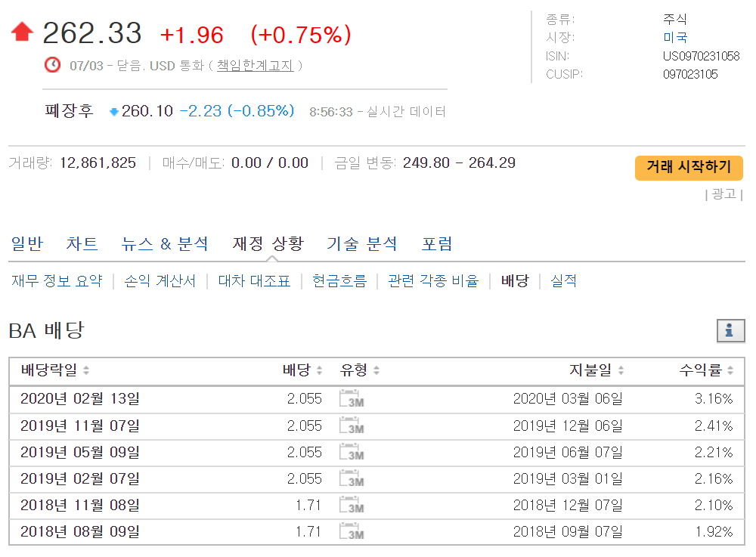The image size is (756, 557).
Task: Open 현금흐름 sub-tab
Action: coord(339,280)
